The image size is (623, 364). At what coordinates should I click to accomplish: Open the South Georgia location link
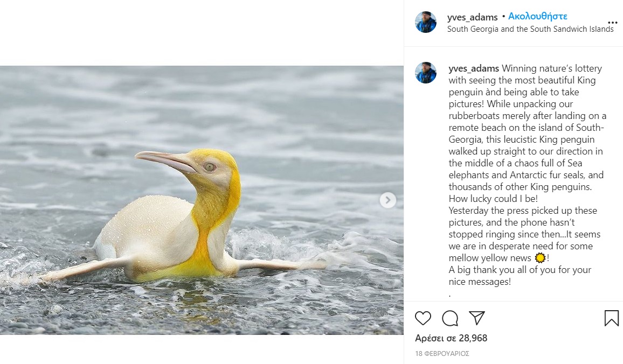click(530, 29)
